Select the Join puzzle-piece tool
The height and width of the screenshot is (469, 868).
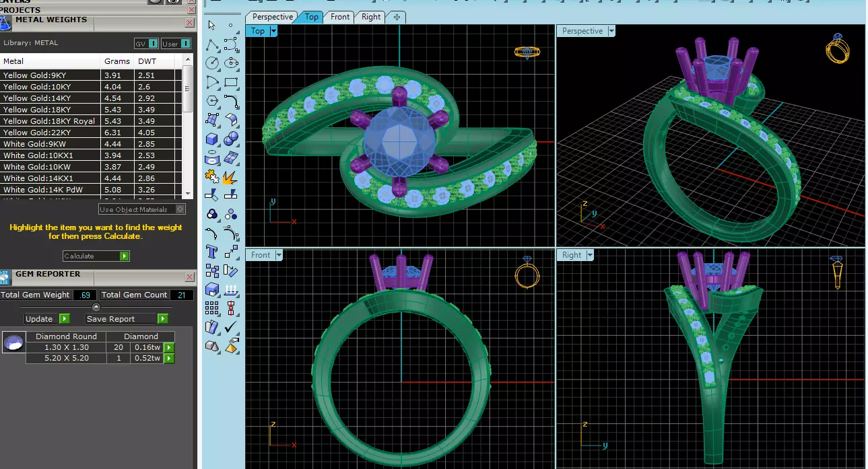[211, 177]
